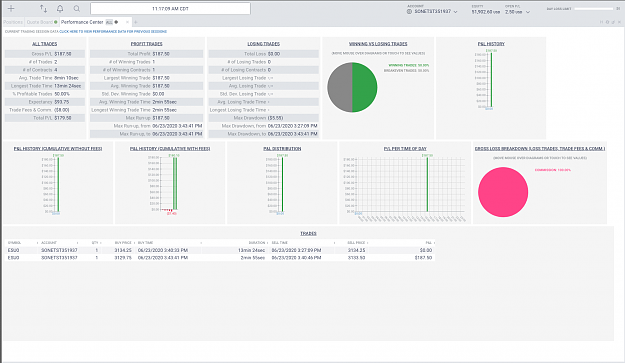Sort by the P&L column header

(429, 243)
